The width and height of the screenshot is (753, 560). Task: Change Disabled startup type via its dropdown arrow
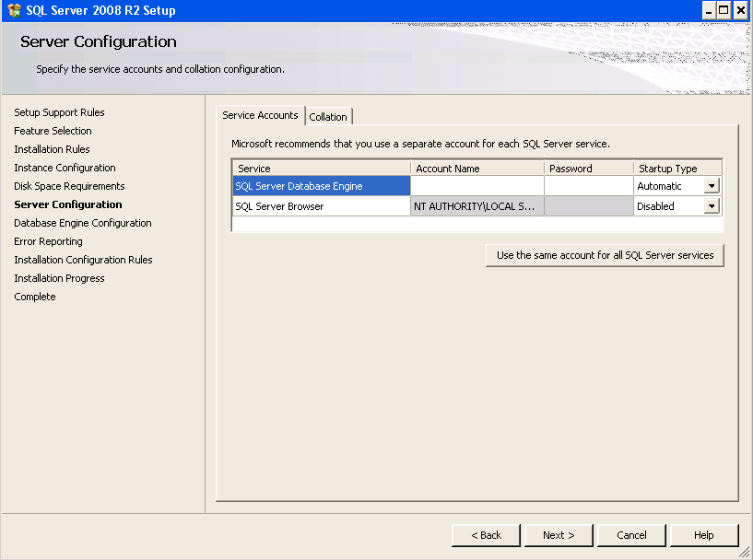(711, 205)
